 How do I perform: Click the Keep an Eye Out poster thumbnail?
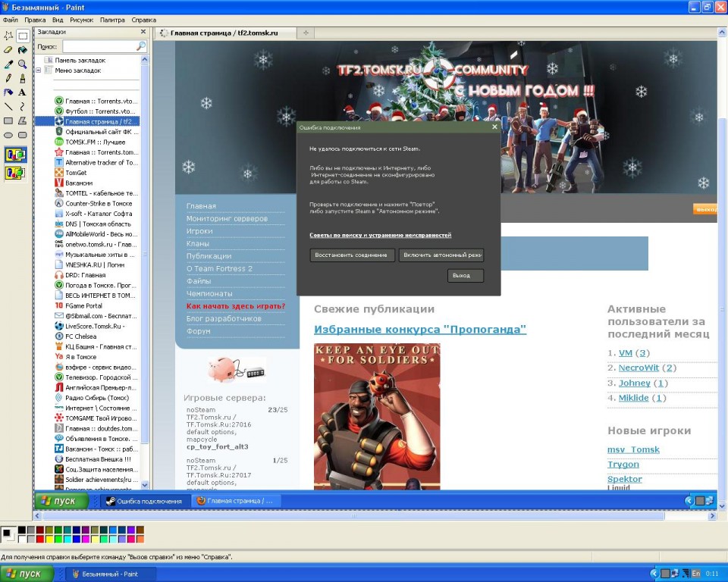tap(377, 416)
